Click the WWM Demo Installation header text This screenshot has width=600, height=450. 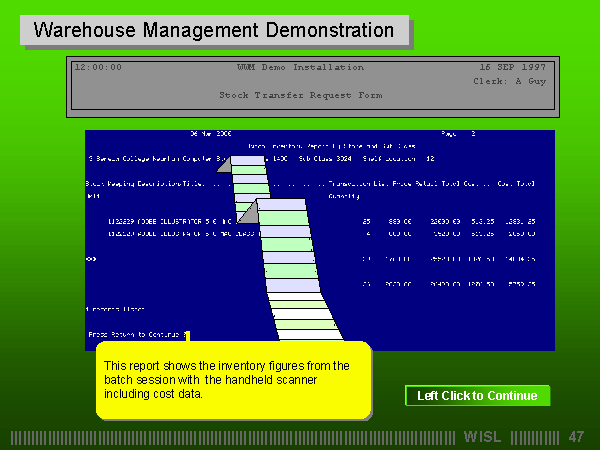tap(300, 67)
